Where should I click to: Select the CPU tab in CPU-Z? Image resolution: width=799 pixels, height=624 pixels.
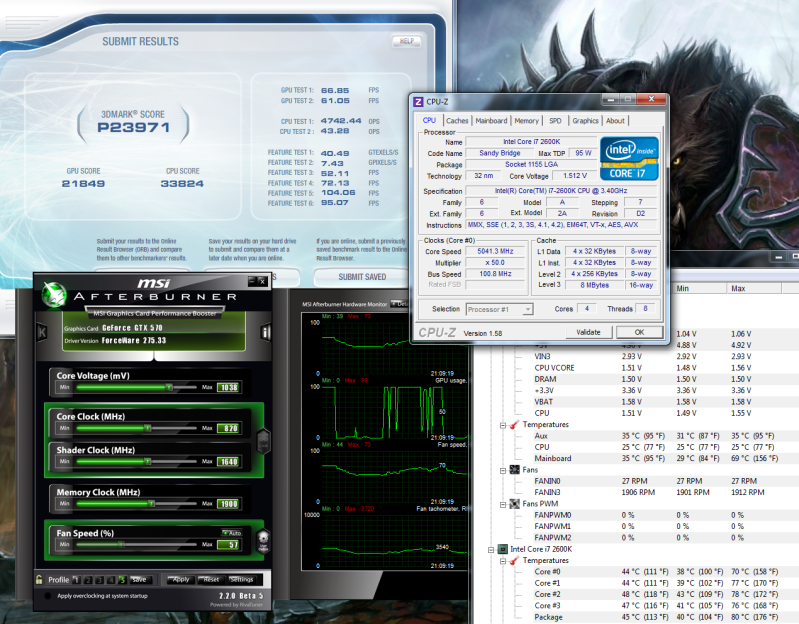(x=429, y=120)
